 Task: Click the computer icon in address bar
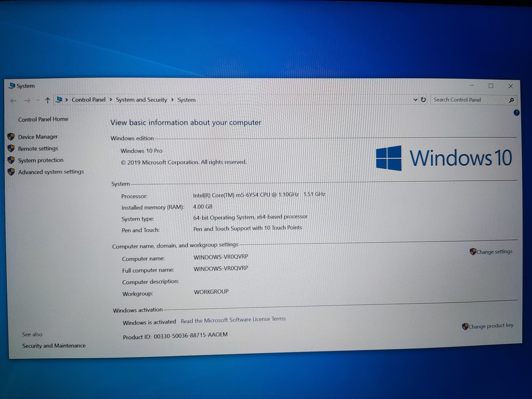click(x=59, y=100)
